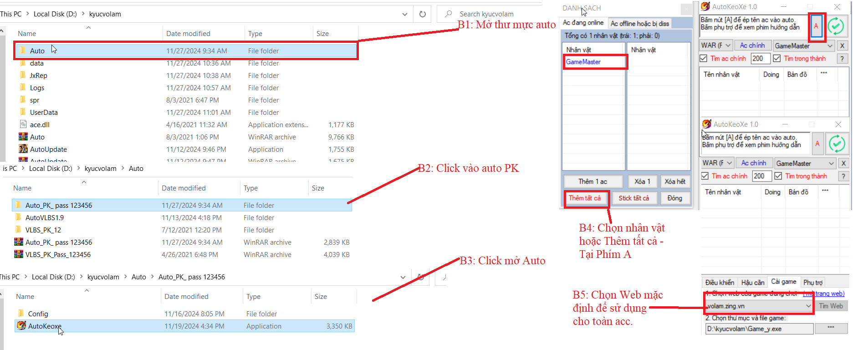Expand the address bar history dropdown for kyucvolam
The width and height of the screenshot is (868, 350).
click(x=404, y=14)
